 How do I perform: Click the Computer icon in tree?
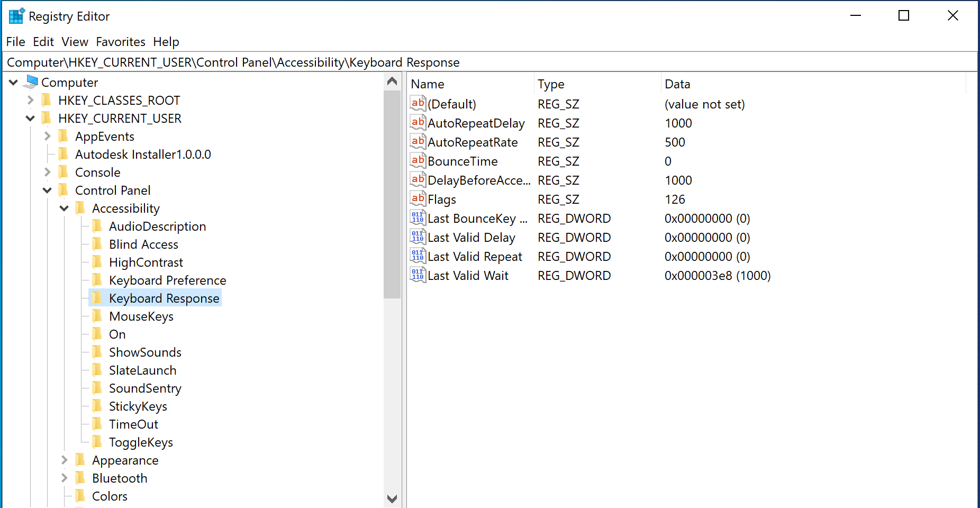coord(32,82)
